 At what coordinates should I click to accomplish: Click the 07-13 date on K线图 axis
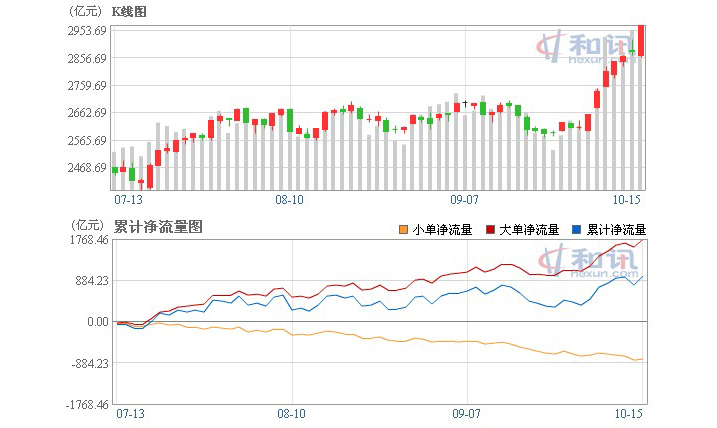coord(128,200)
